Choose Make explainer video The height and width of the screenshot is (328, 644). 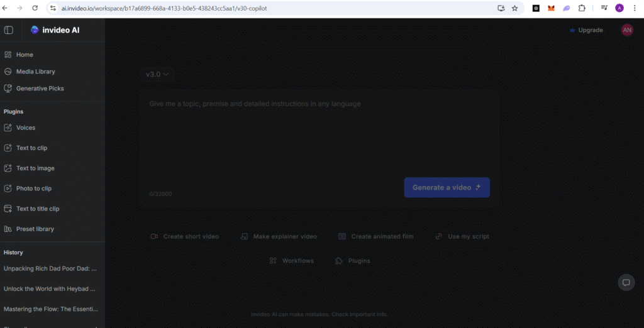click(279, 236)
